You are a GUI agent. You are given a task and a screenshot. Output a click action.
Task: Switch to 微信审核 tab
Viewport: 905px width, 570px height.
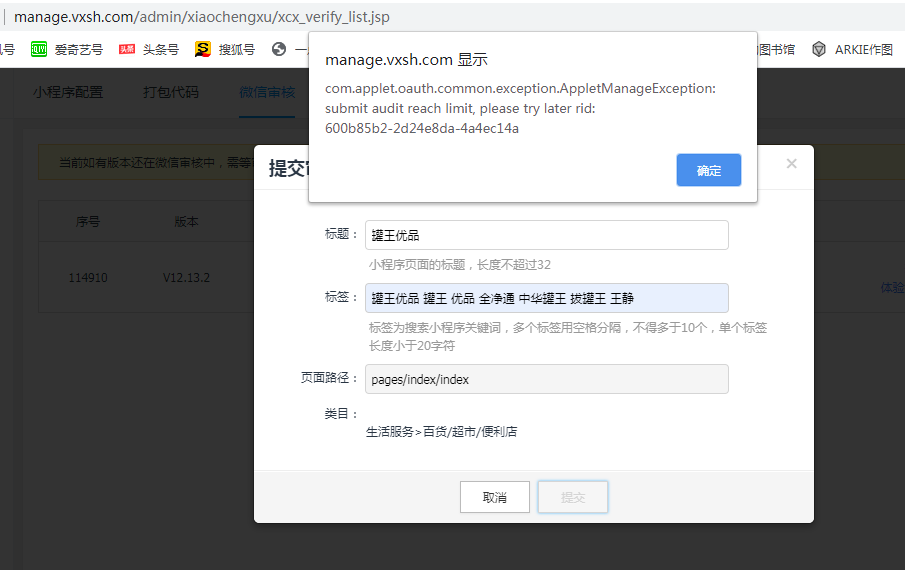point(267,92)
